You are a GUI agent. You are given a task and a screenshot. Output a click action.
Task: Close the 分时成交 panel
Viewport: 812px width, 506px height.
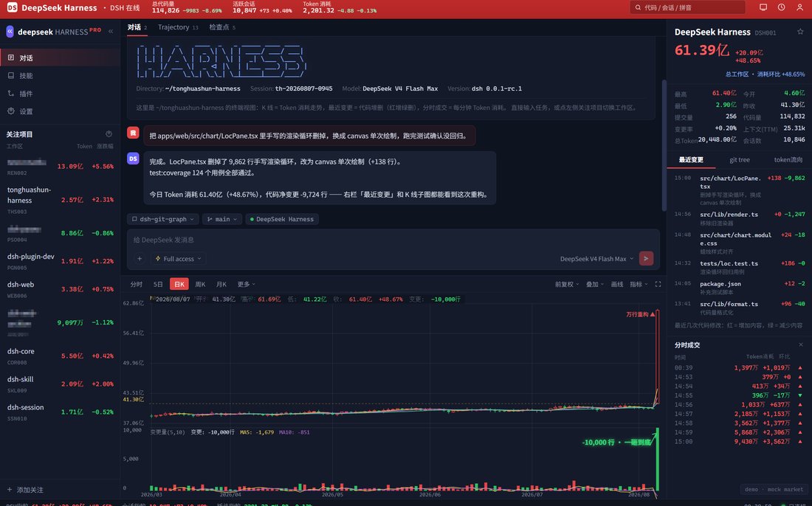[801, 344]
